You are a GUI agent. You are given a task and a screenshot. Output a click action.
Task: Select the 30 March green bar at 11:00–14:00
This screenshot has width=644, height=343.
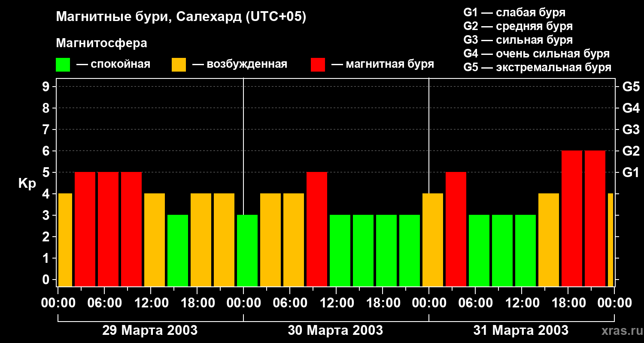coord(340,251)
